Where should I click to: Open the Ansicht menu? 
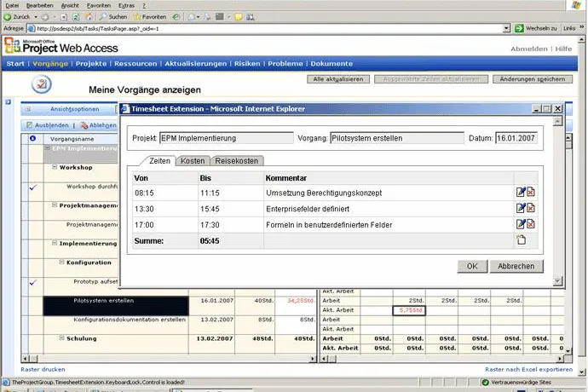point(70,5)
